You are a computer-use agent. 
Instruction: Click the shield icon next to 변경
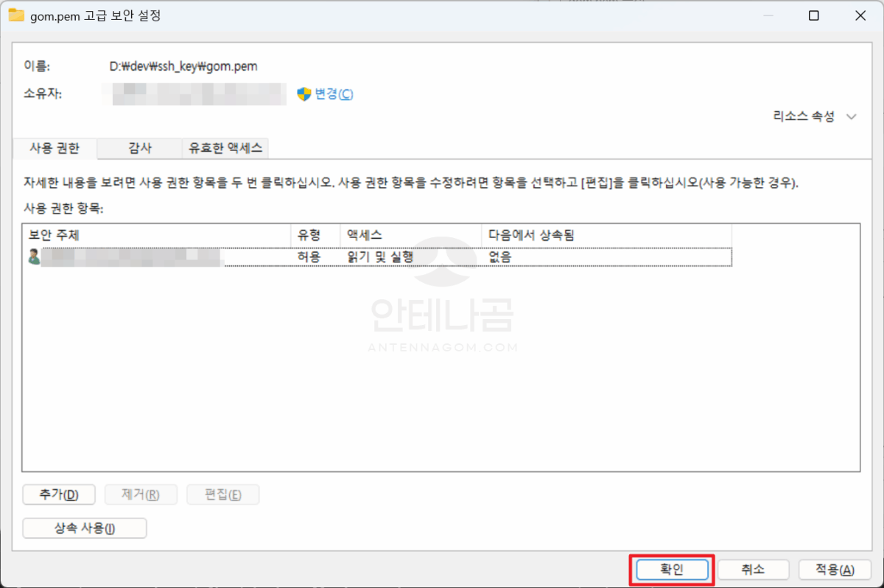[304, 94]
